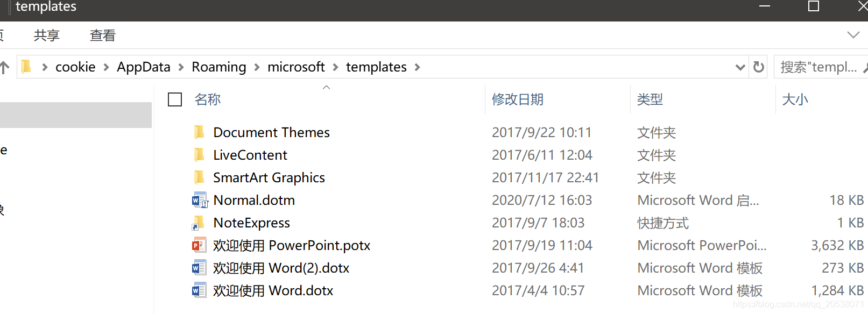Sort by 类型 column header
Image resolution: width=868 pixels, height=314 pixels.
pos(650,99)
